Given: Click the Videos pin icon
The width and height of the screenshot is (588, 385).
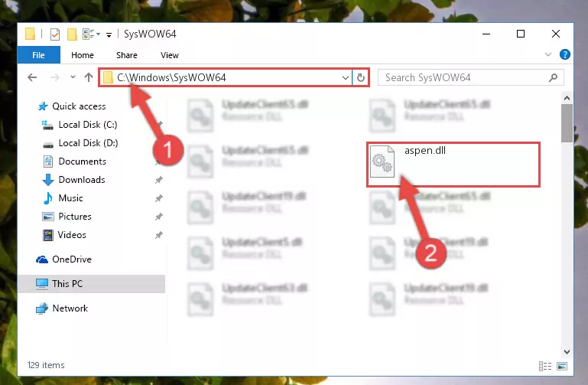Looking at the screenshot, I should 158,235.
